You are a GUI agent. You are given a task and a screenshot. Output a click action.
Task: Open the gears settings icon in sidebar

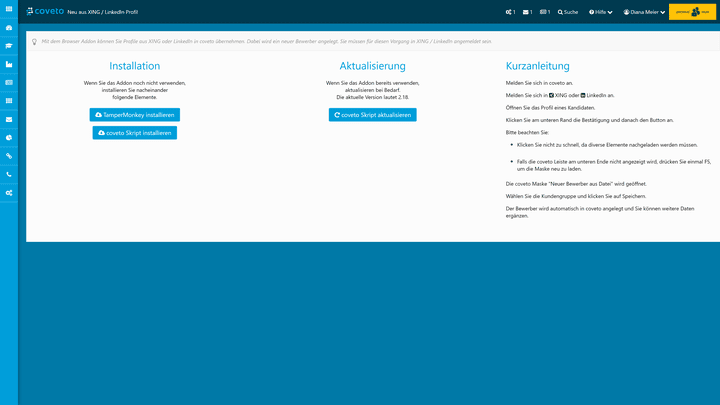coord(9,193)
